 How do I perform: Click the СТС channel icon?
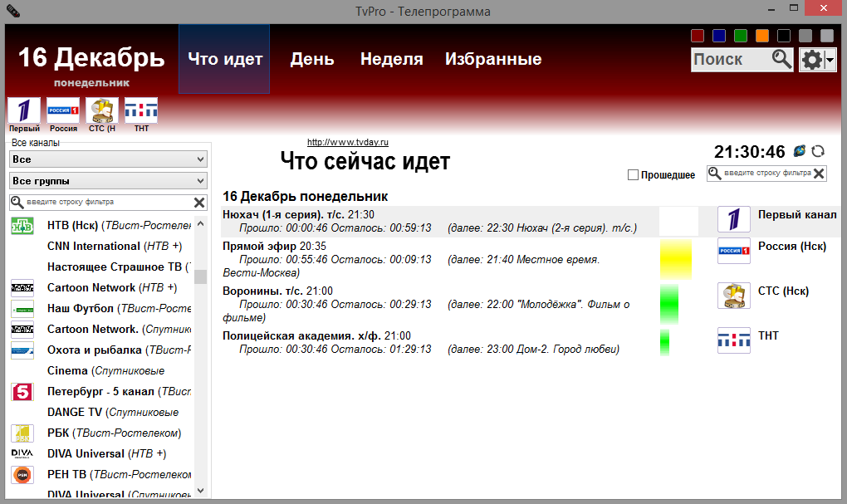[x=101, y=109]
